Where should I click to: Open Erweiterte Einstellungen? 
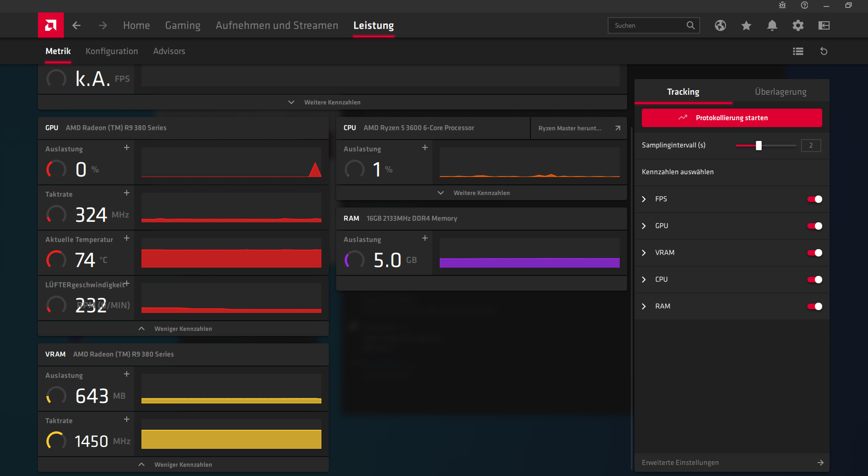pyautogui.click(x=732, y=463)
